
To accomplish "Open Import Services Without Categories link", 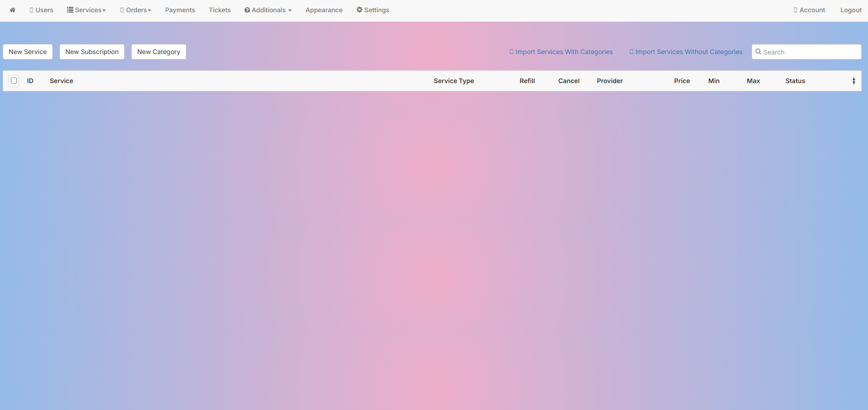I will pyautogui.click(x=686, y=52).
